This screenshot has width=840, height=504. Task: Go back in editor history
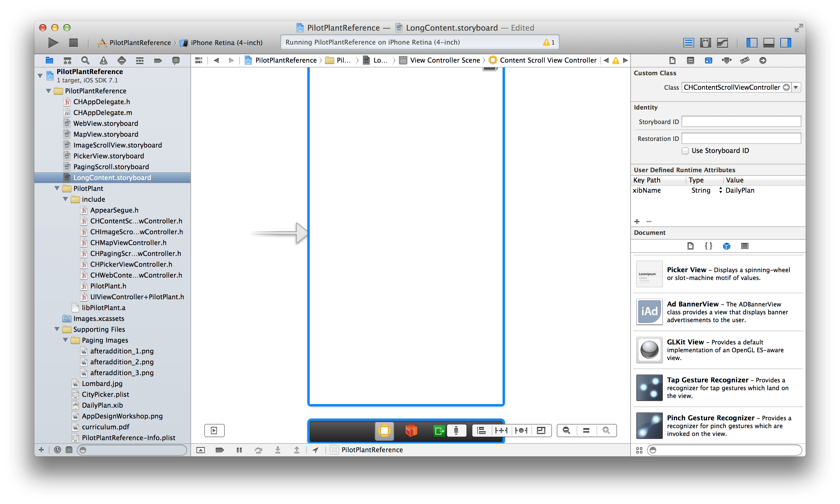coord(216,60)
